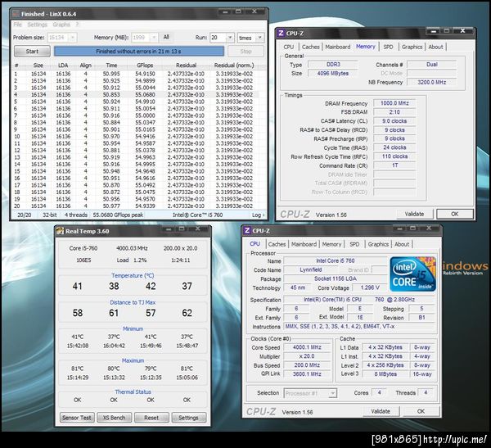The height and width of the screenshot is (448, 491).
Task: Click the LinX window title icon
Action: click(x=16, y=14)
